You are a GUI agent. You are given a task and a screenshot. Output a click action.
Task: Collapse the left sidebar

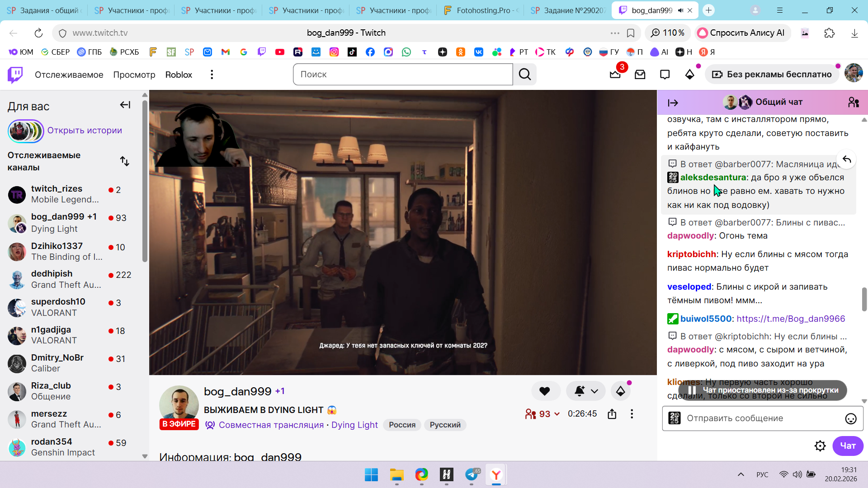pyautogui.click(x=125, y=105)
